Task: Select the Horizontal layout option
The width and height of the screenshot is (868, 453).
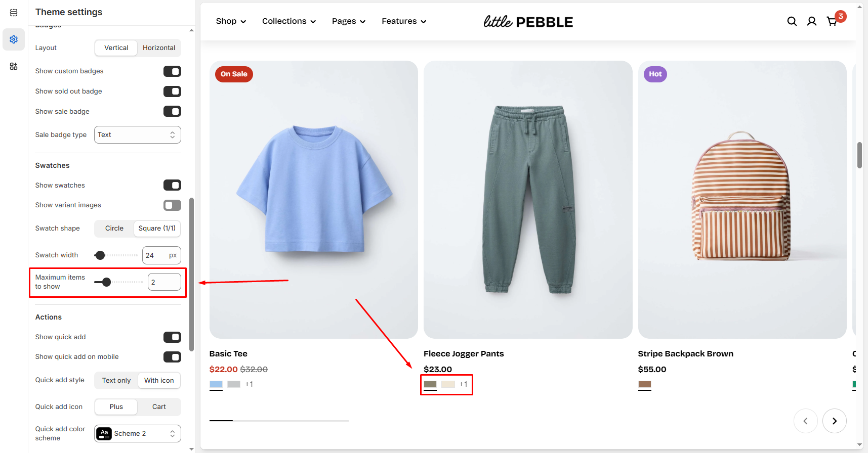Action: coord(158,48)
